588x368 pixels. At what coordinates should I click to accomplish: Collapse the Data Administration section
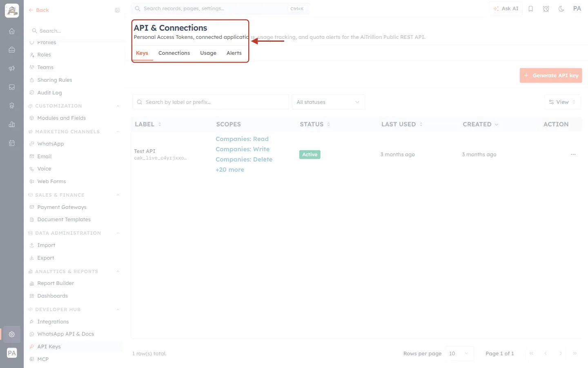(x=118, y=233)
